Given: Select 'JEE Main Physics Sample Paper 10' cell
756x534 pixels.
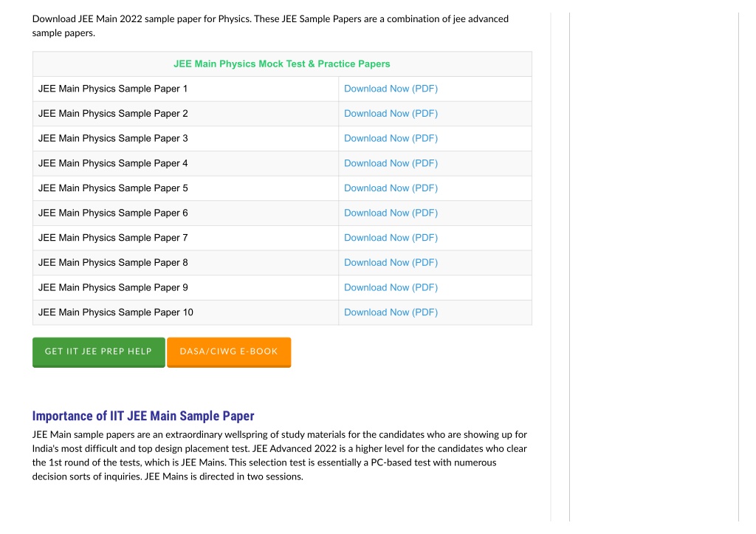Looking at the screenshot, I should tap(185, 312).
